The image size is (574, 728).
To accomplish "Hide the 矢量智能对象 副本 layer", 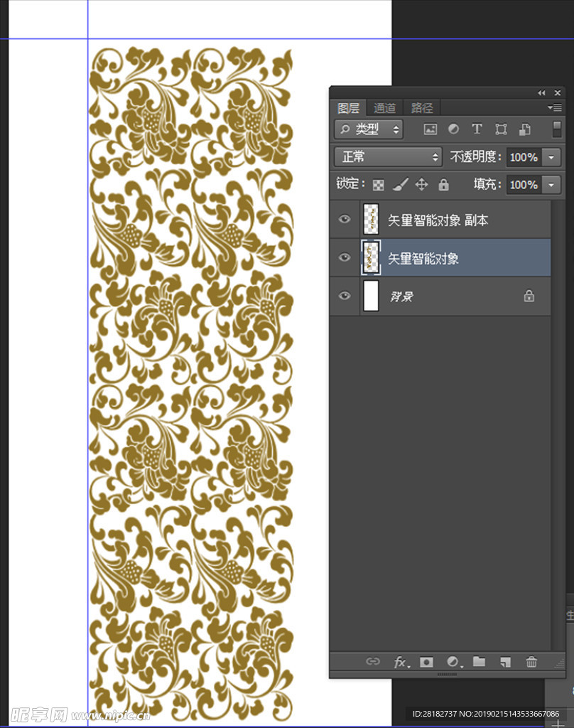I will [x=345, y=220].
